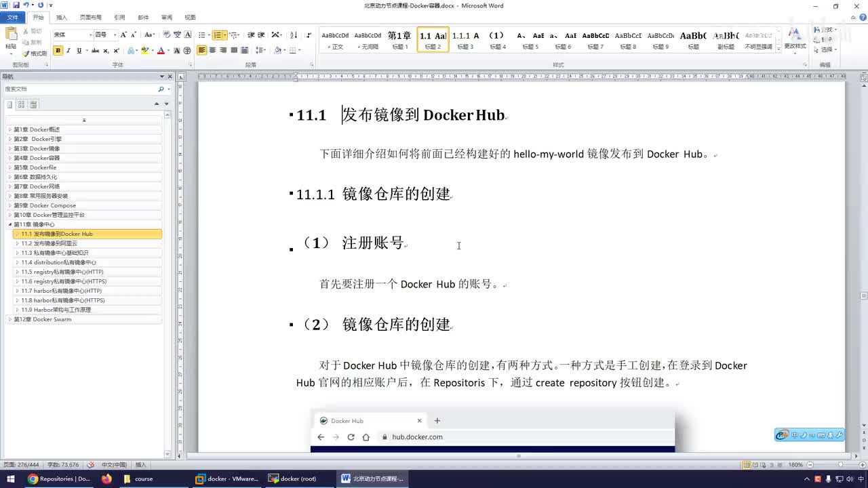Open browse headings view in navigation pane
Viewport: 868px width, 488px height.
[x=9, y=104]
